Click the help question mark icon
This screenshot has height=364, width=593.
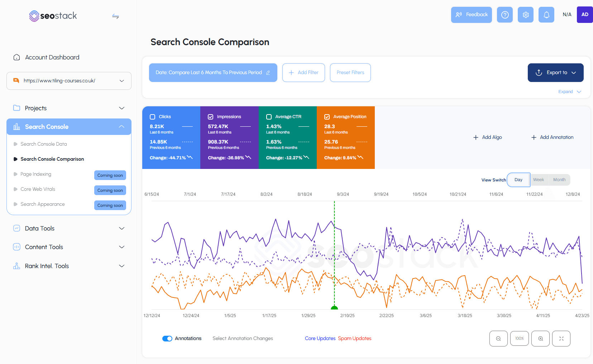pos(504,15)
